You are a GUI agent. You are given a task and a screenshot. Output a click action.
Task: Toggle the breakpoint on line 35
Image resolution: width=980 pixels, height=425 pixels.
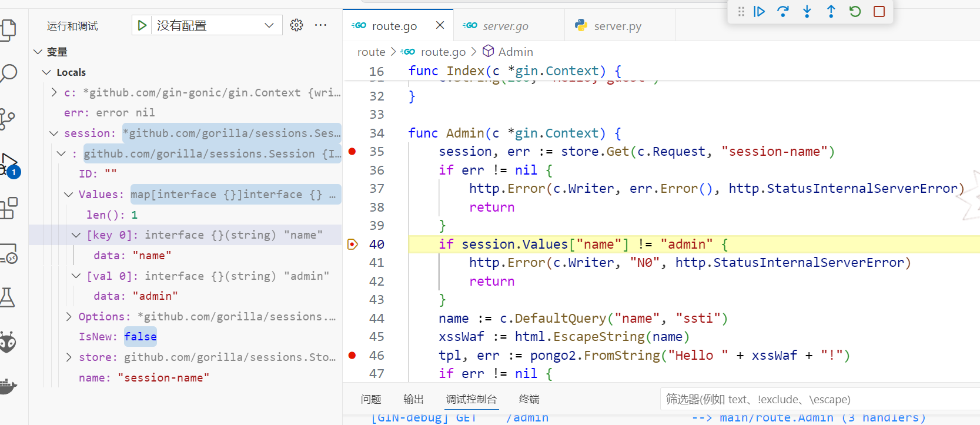tap(352, 152)
